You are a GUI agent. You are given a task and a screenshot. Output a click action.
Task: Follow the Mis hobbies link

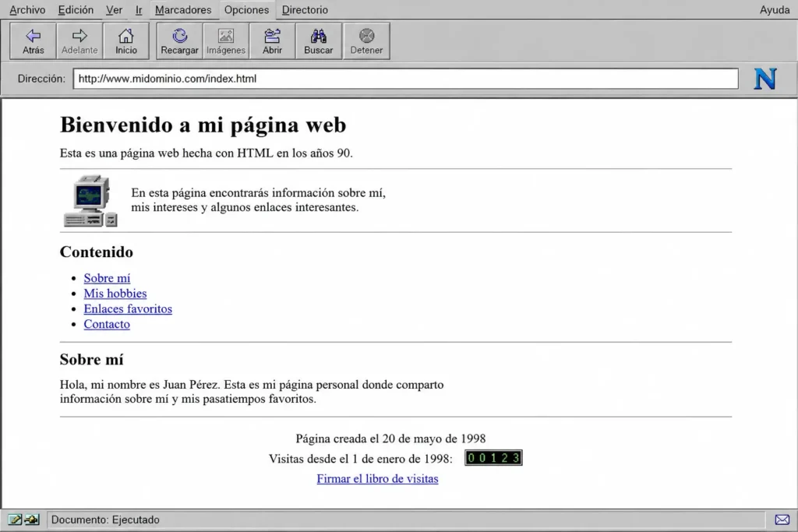pos(115,294)
